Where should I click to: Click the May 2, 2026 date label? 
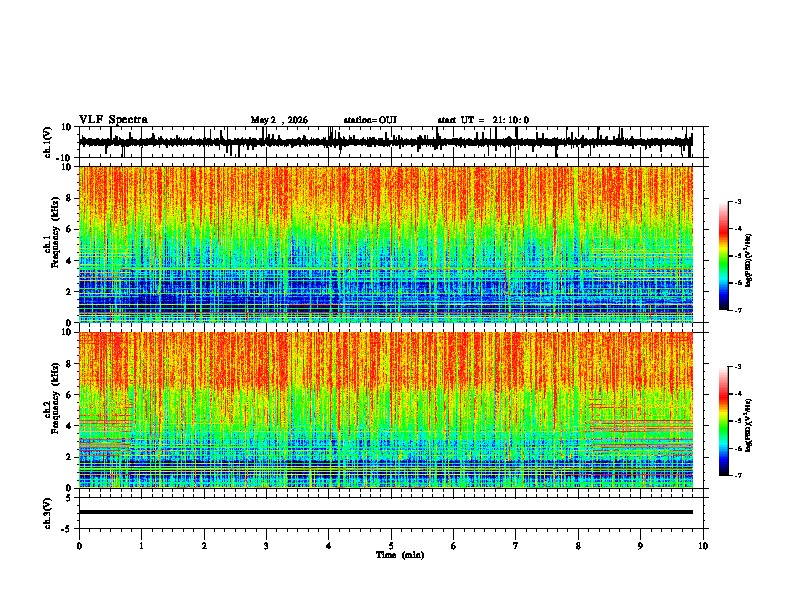279,120
